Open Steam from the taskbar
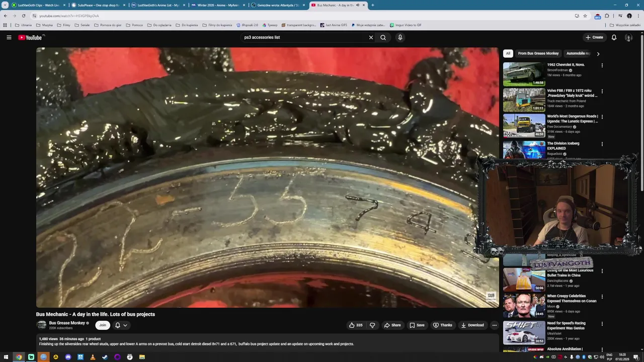 click(x=105, y=357)
